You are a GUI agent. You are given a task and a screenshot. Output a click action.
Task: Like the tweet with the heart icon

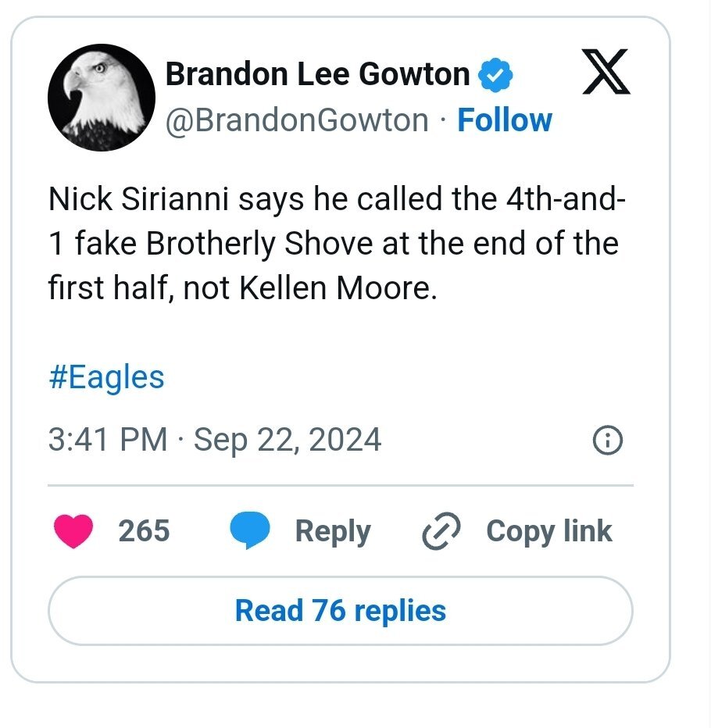73,531
